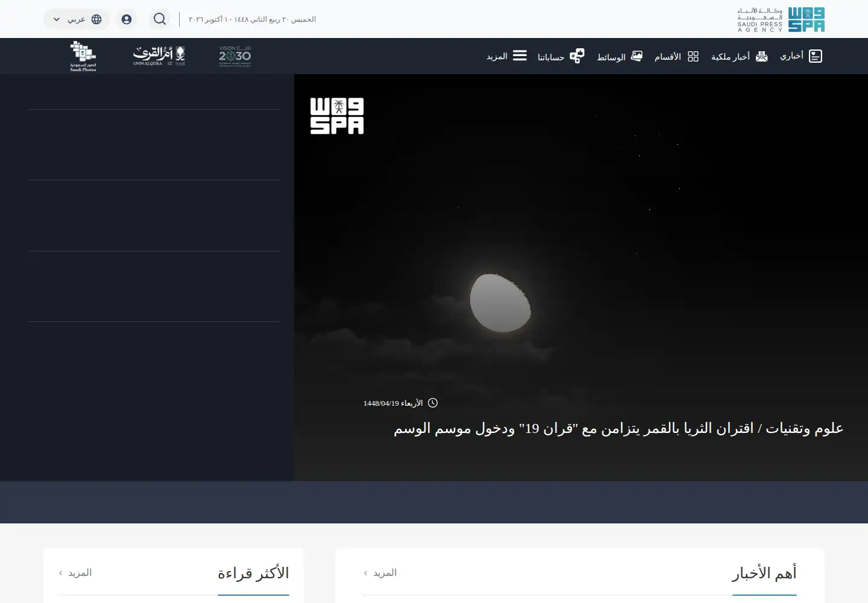
Task: Select the المزيد label in navigation bar
Action: point(497,57)
